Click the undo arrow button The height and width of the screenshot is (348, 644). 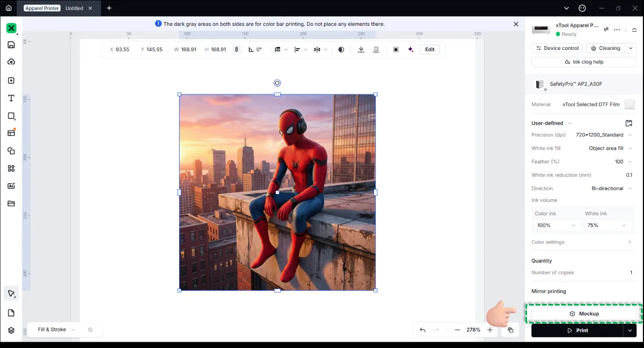point(422,330)
